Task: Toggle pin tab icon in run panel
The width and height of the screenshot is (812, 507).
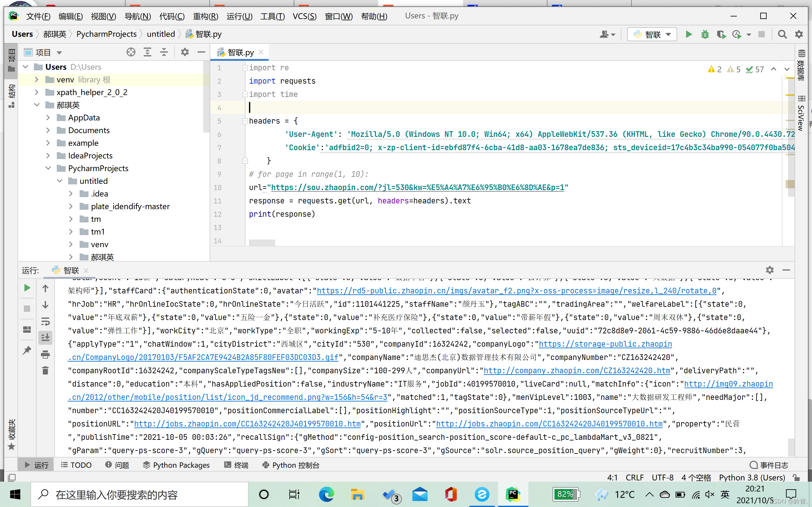Action: (x=27, y=350)
